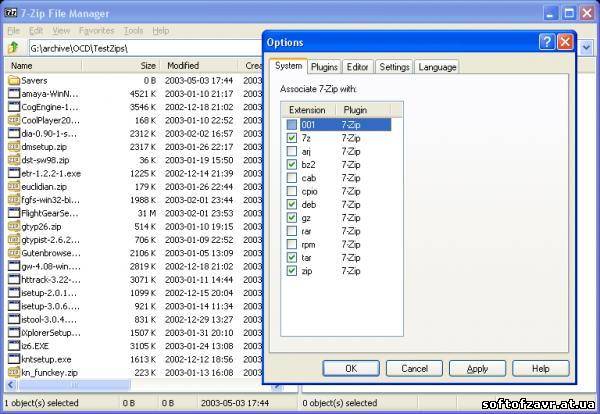The width and height of the screenshot is (600, 414).
Task: Switch to the Language tab
Action: (437, 67)
